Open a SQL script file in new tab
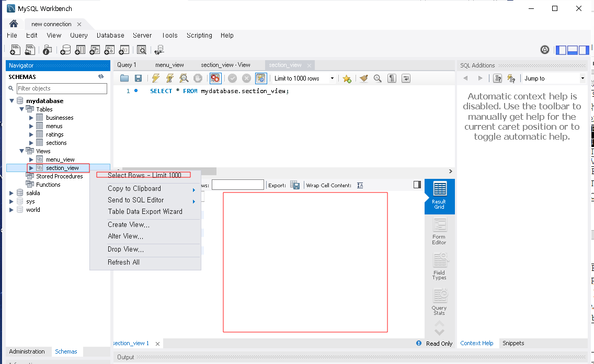Screen dimensions: 594x364 click(30, 50)
